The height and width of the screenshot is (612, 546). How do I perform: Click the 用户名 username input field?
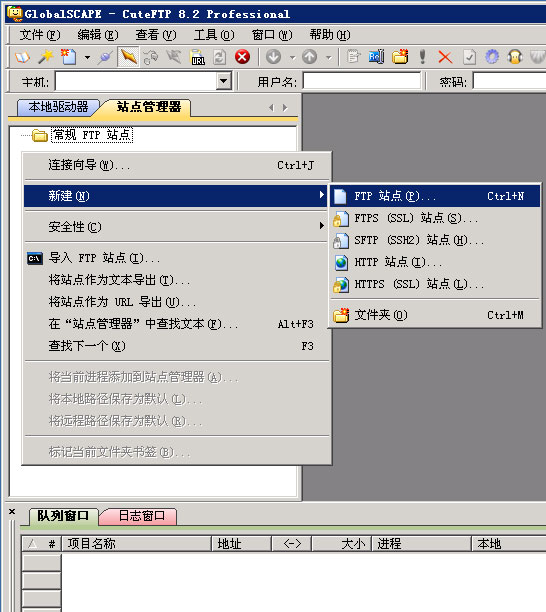[x=362, y=81]
